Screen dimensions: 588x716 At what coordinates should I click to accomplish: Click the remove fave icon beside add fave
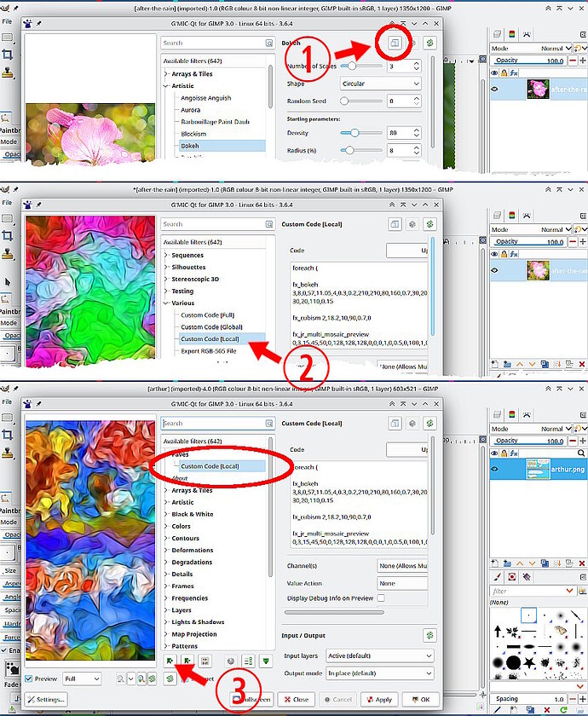pyautogui.click(x=187, y=661)
